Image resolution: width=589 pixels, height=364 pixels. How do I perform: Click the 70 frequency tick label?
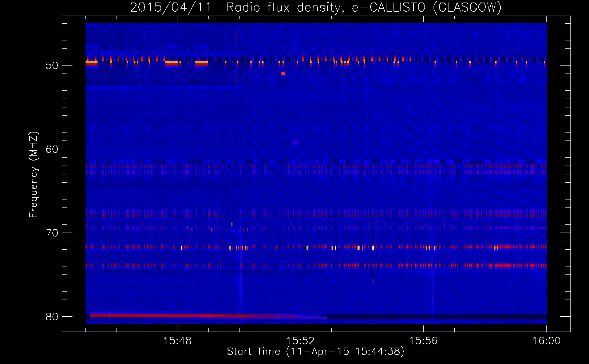[x=52, y=233]
